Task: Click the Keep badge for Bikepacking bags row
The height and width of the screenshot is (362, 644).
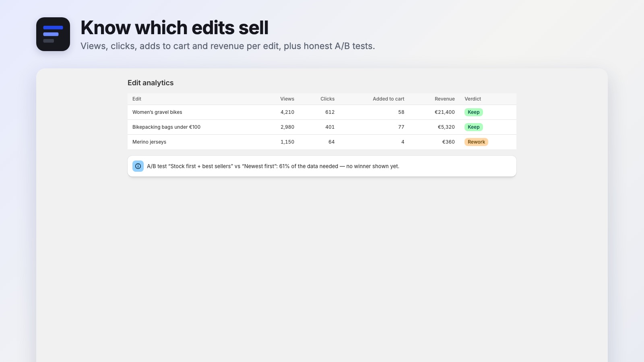Action: tap(474, 127)
